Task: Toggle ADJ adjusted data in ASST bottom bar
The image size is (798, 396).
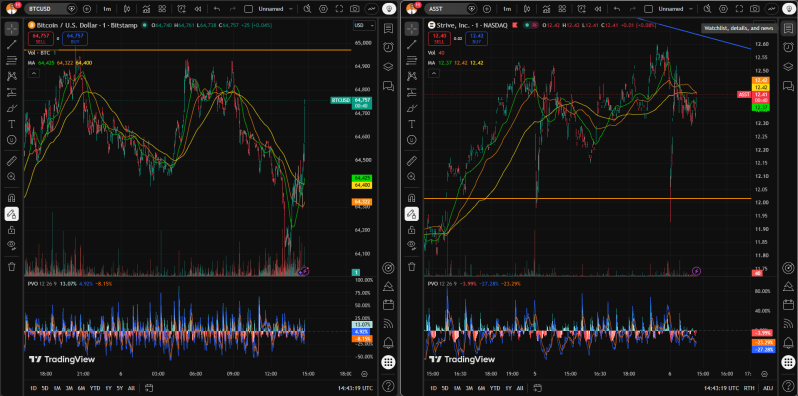Action: pos(767,387)
